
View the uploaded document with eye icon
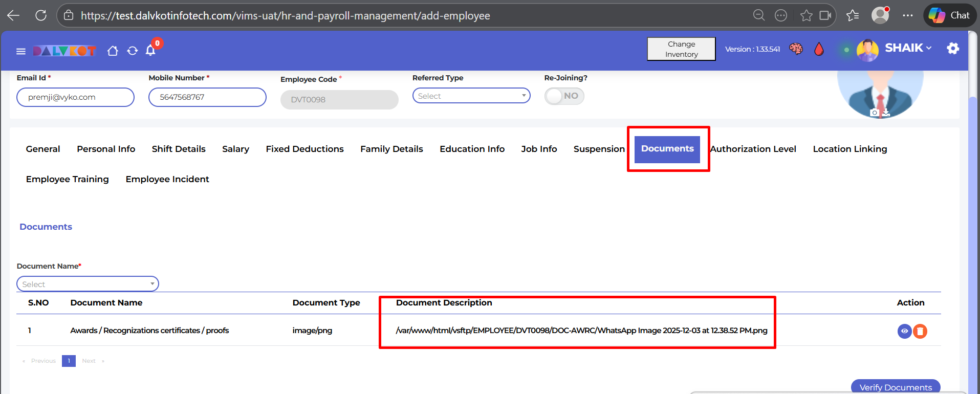[x=904, y=332]
